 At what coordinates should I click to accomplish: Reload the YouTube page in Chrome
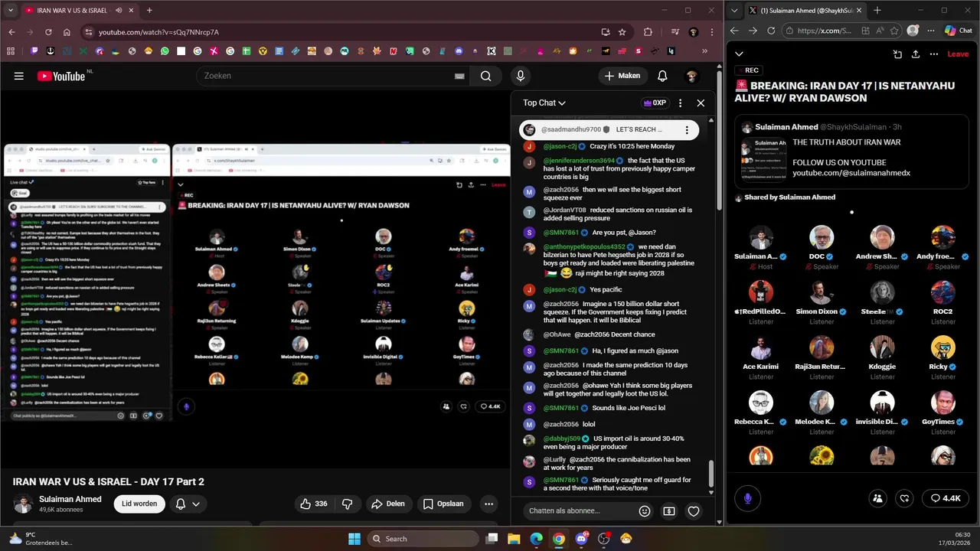pyautogui.click(x=48, y=32)
